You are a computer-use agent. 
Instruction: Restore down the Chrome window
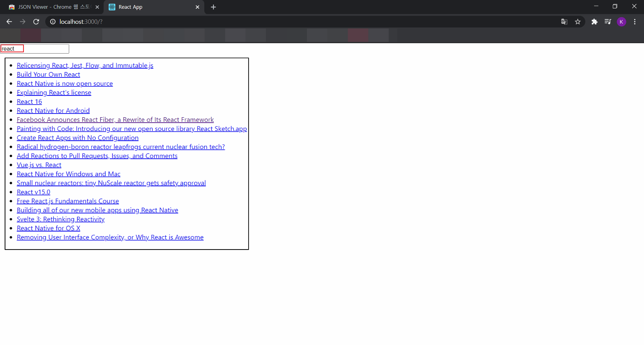point(615,6)
